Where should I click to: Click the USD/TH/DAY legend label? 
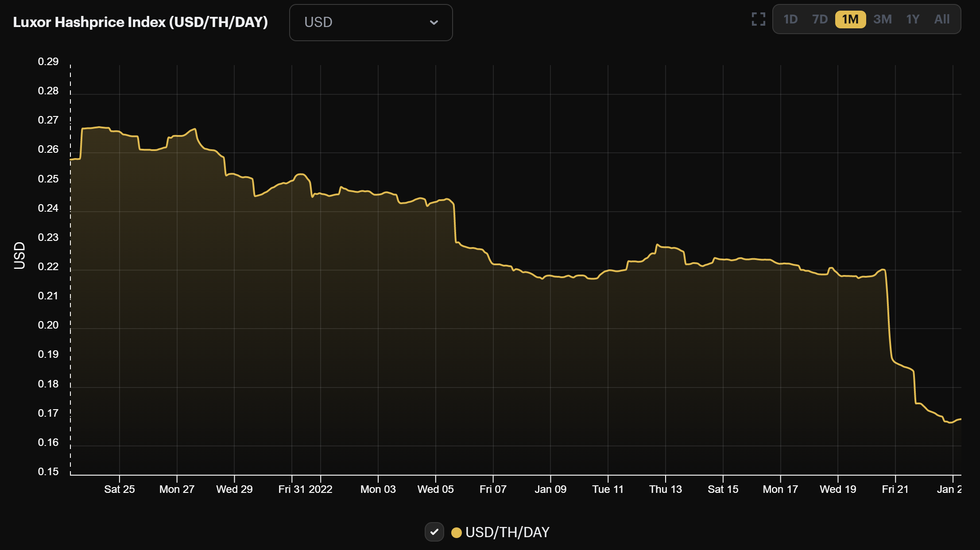507,532
